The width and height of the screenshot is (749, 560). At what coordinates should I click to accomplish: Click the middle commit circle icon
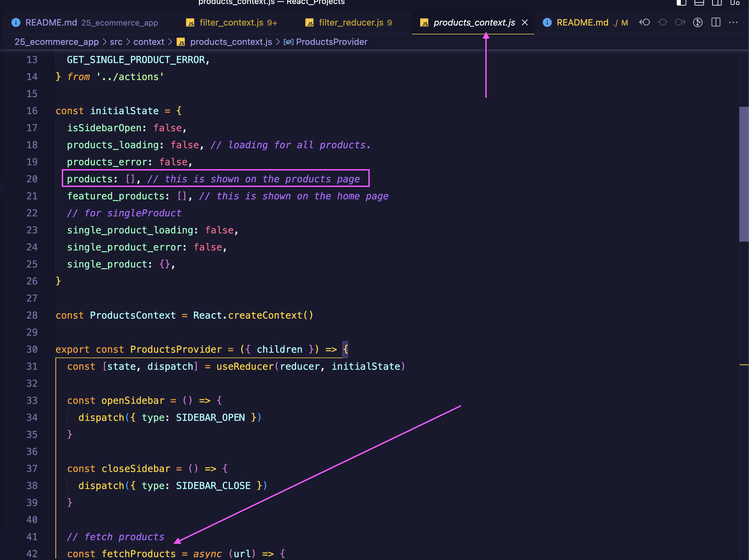tap(663, 22)
